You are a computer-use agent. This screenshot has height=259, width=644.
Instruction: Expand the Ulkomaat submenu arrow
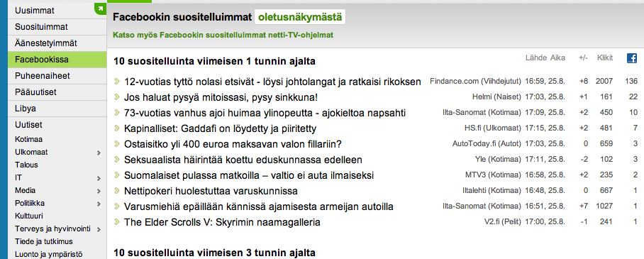click(x=99, y=153)
